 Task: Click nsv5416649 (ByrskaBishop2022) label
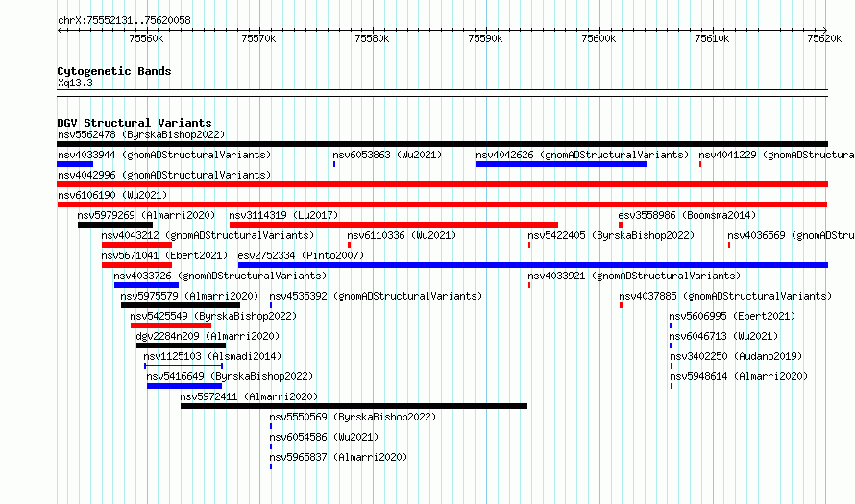click(x=230, y=376)
